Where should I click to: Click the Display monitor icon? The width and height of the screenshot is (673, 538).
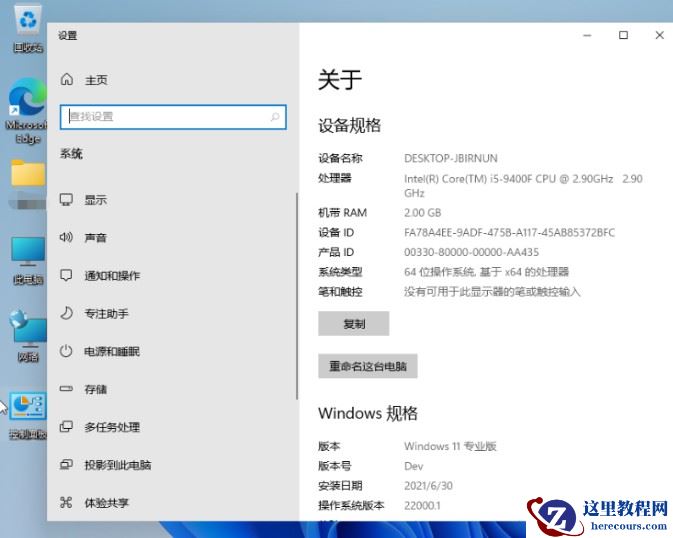(66, 200)
